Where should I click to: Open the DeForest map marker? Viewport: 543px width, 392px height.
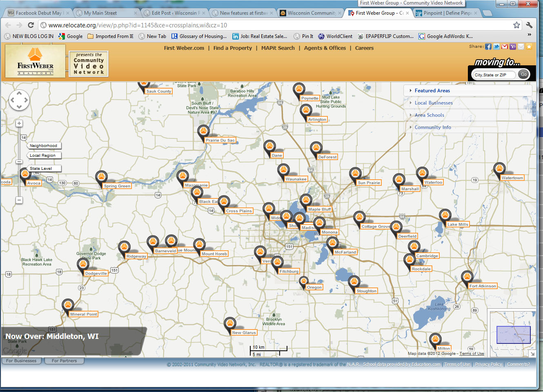pos(316,149)
